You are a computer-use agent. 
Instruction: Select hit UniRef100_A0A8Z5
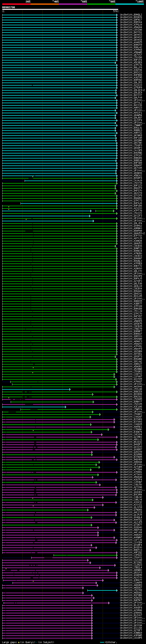tap(131, 42)
